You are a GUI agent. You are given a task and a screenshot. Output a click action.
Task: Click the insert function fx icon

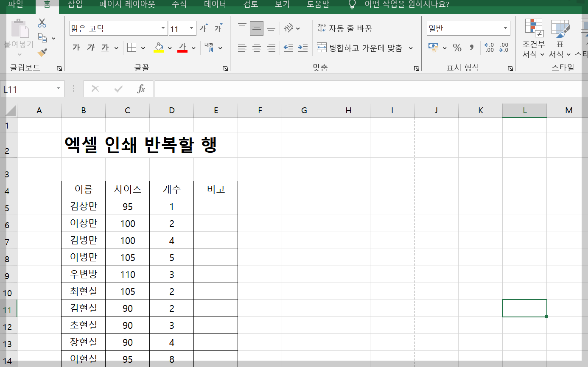pos(141,89)
